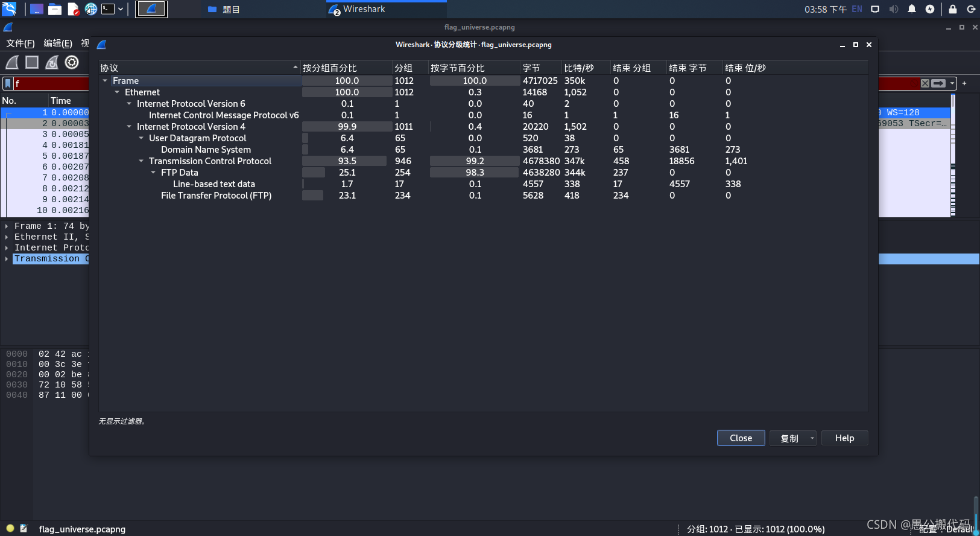The image size is (980, 536).
Task: Click the No. column header in packet list
Action: (x=24, y=101)
